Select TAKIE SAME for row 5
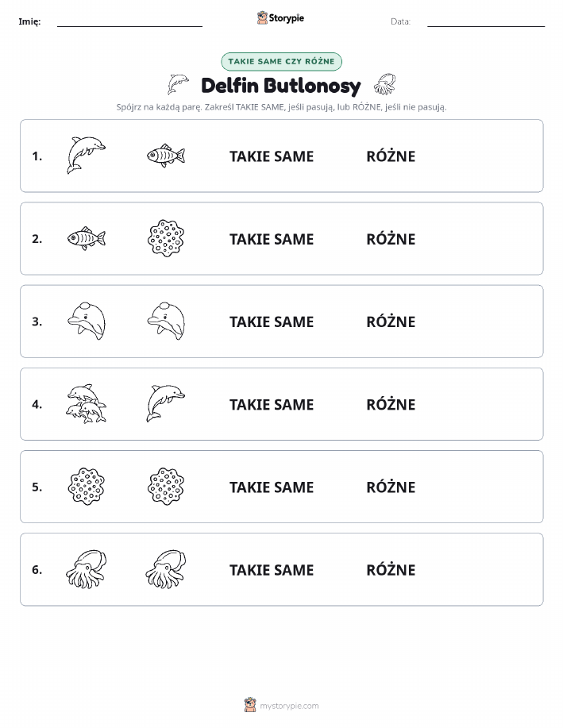 click(272, 487)
